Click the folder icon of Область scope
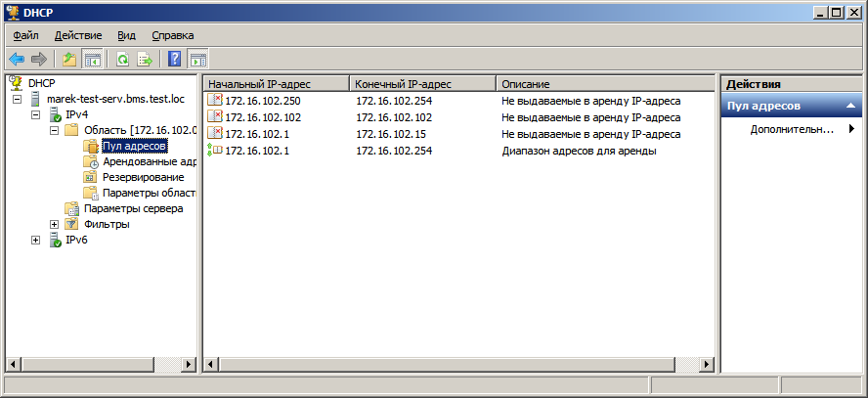The width and height of the screenshot is (868, 398). (x=71, y=130)
